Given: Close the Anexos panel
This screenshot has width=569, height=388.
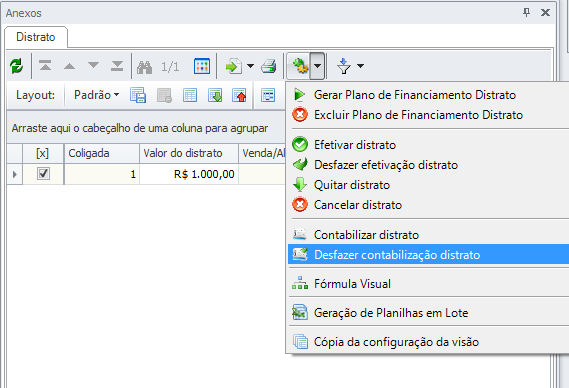Looking at the screenshot, I should [x=545, y=13].
